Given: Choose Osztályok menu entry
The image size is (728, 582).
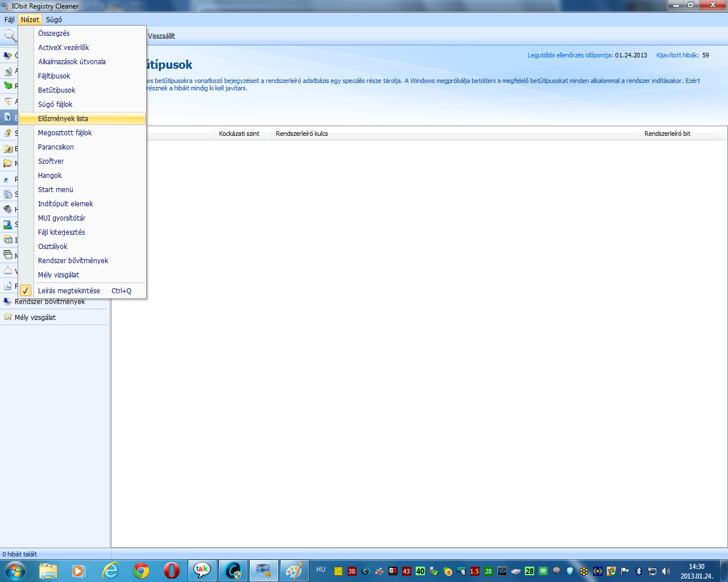Looking at the screenshot, I should [82, 247].
